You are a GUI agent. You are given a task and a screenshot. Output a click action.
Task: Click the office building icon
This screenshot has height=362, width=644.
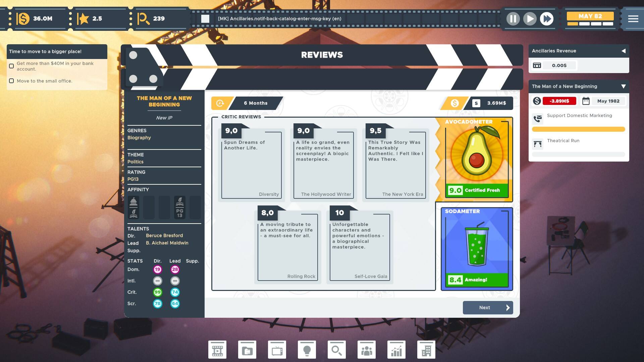click(x=426, y=350)
